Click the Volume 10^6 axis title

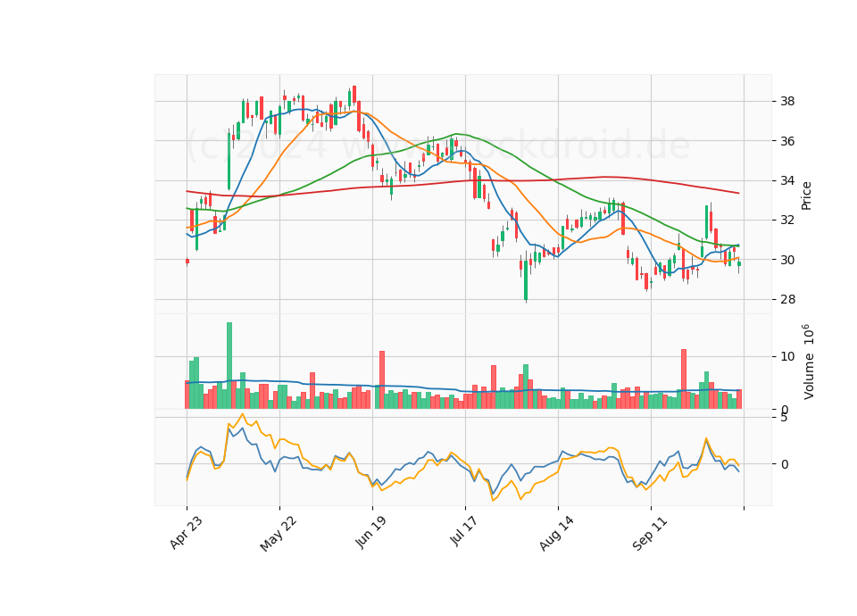pyautogui.click(x=809, y=362)
